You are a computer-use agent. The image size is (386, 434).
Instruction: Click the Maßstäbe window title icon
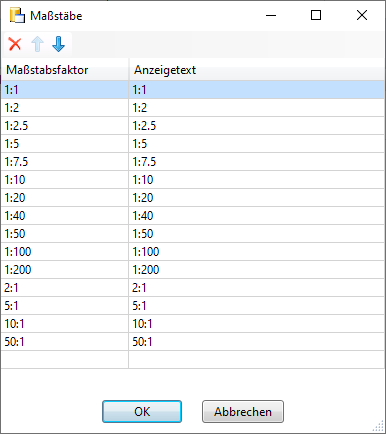(17, 16)
